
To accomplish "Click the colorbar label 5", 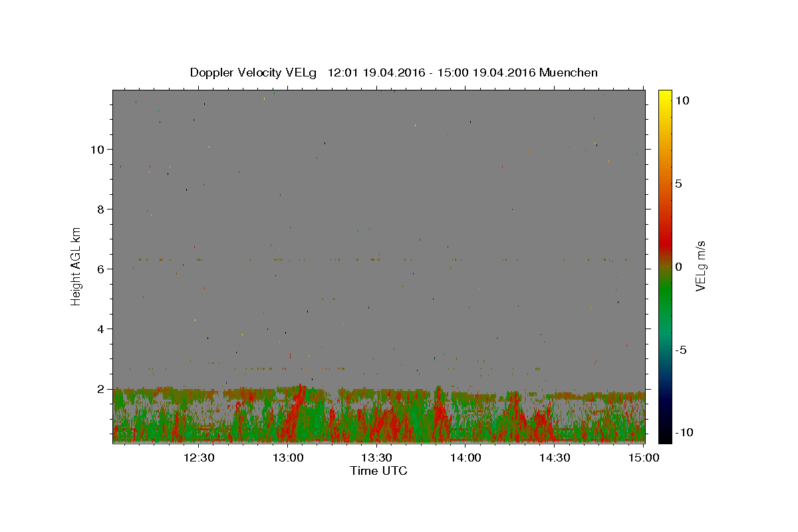I will point(678,184).
